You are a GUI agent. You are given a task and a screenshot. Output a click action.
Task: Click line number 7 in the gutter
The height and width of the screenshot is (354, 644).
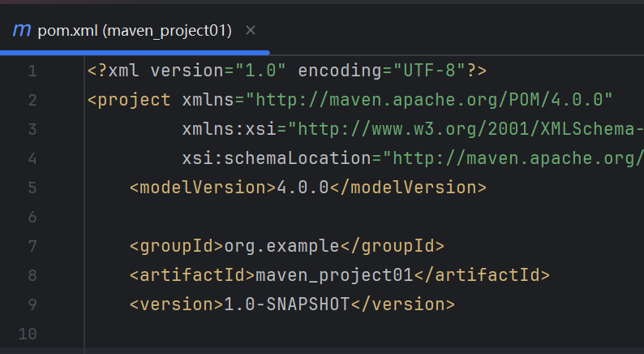33,246
